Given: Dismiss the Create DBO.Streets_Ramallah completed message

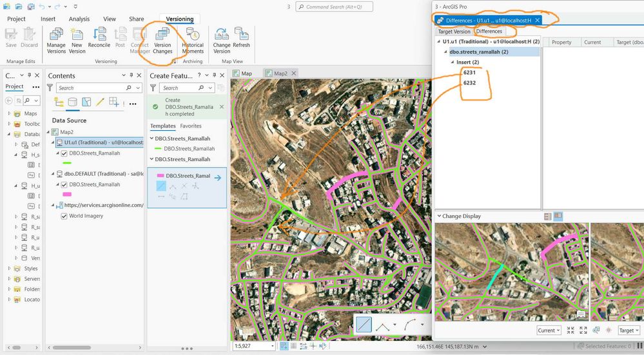Looking at the screenshot, I should point(222,107).
